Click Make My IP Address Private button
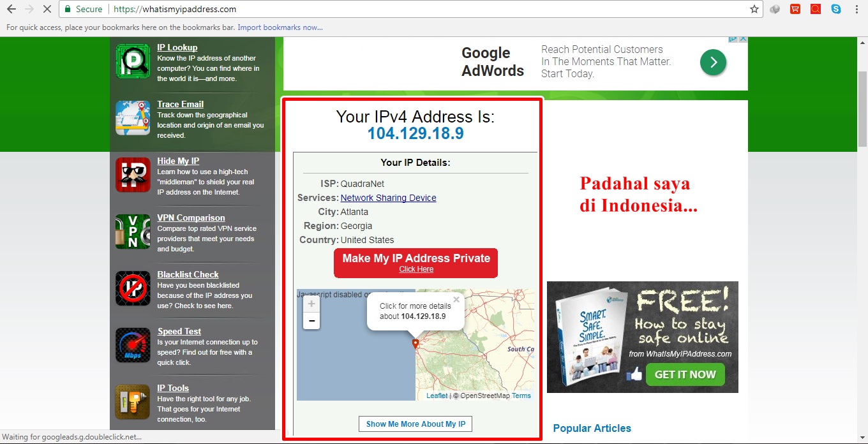 [415, 263]
